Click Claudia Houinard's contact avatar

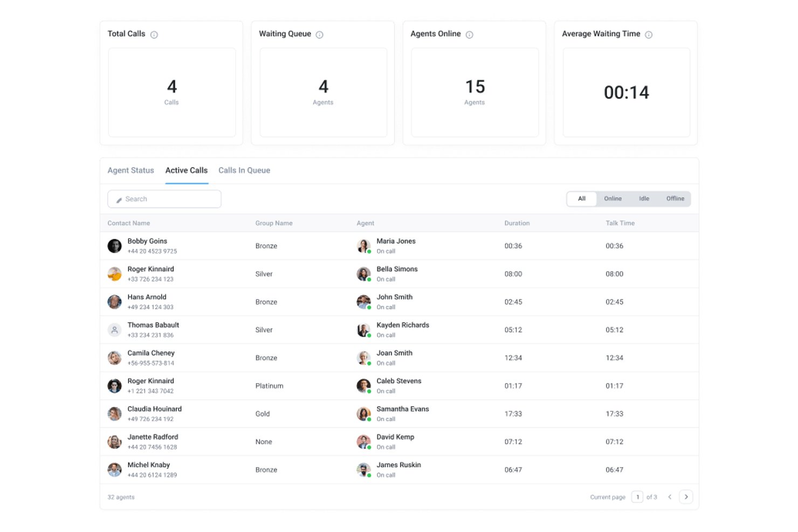pos(114,414)
